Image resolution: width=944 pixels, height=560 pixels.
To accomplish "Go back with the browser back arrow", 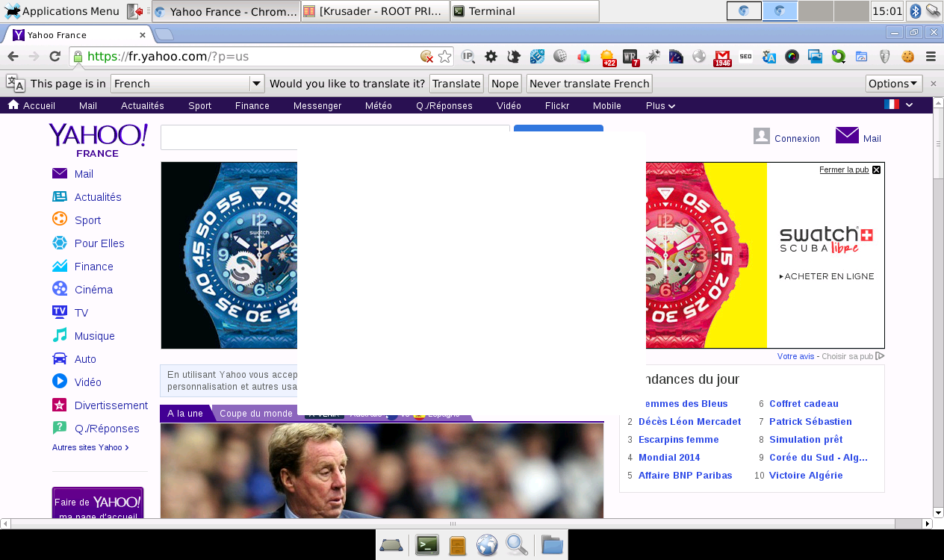I will coord(13,56).
